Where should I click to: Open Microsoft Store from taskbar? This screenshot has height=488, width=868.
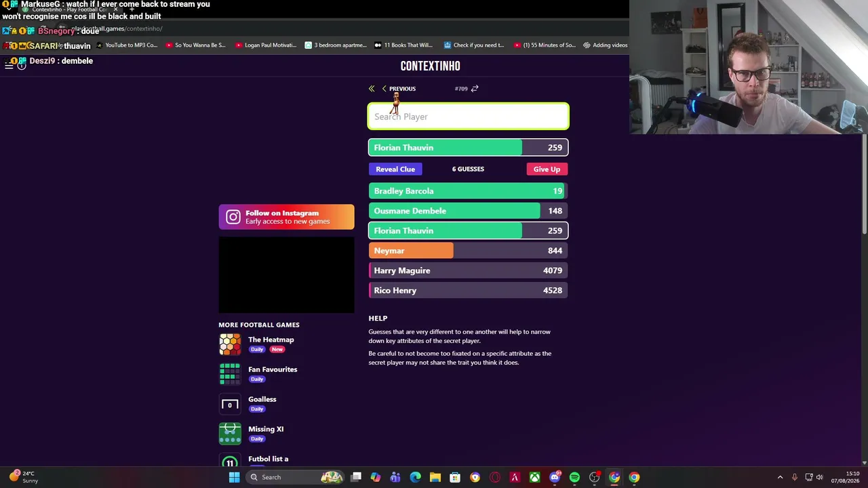pos(455,477)
